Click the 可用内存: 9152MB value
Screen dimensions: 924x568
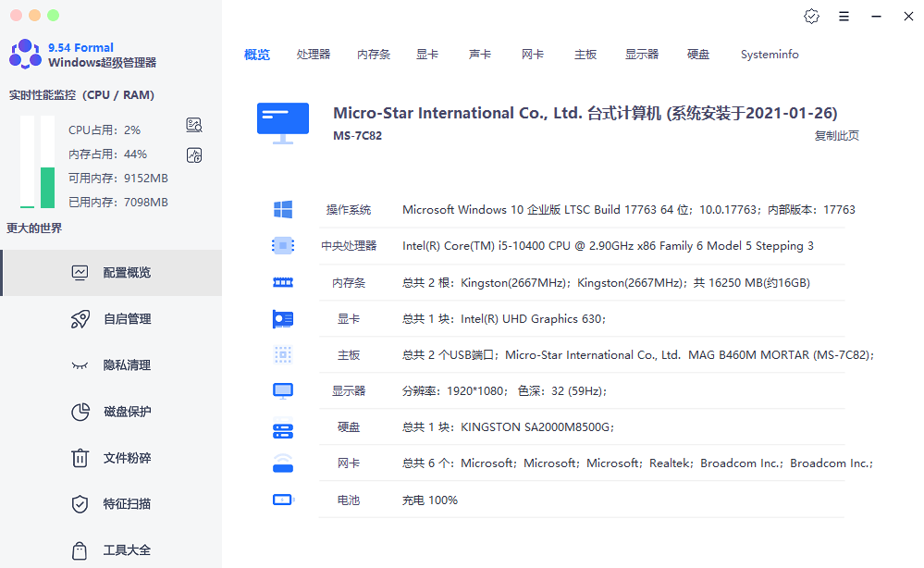click(117, 178)
